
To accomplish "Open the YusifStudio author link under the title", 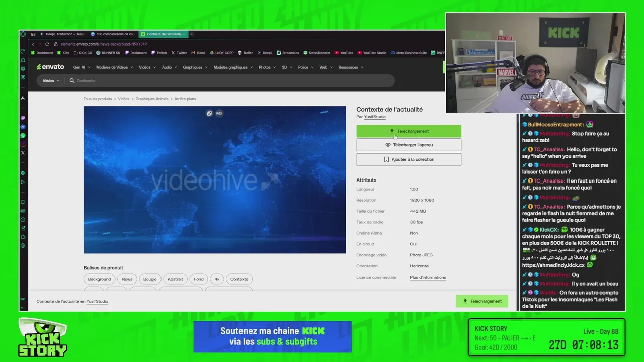I will point(375,117).
